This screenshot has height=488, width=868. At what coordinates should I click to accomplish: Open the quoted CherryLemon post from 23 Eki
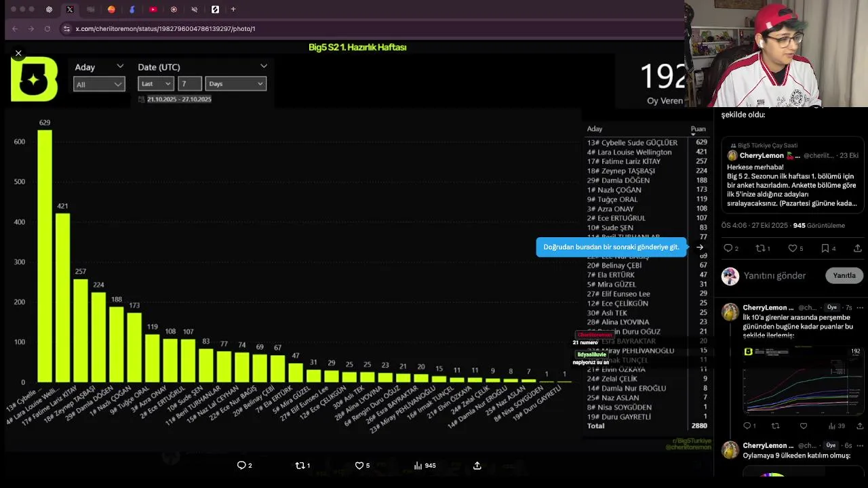pos(791,176)
